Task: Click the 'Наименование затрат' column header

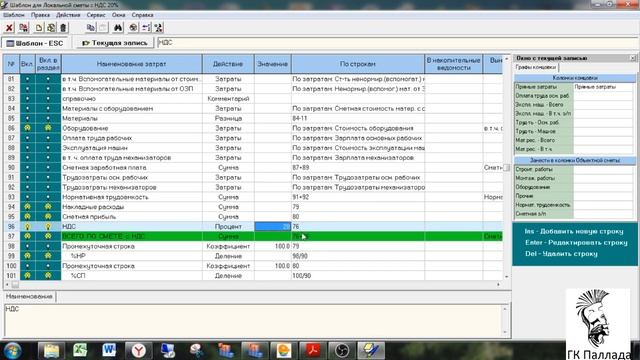Action: [131, 64]
